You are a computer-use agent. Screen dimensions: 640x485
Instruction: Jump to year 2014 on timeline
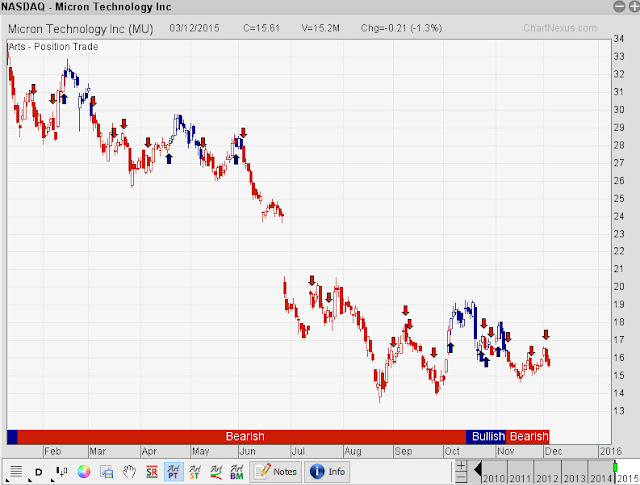coord(600,478)
